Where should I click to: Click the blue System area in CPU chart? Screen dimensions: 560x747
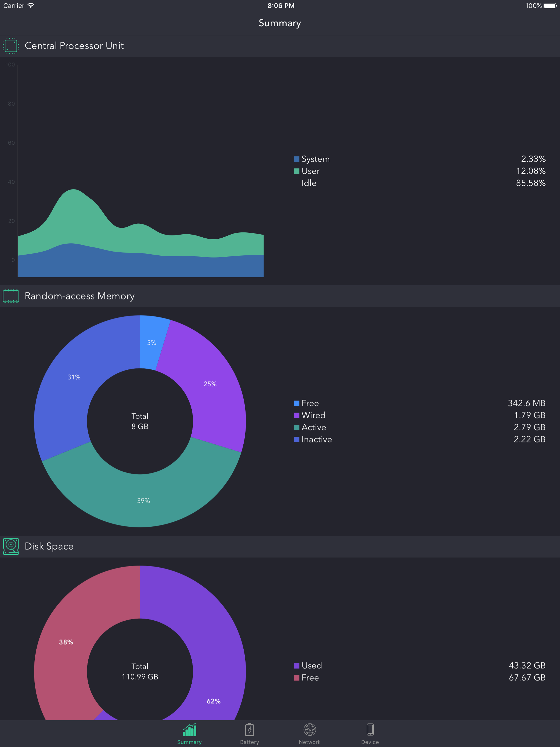point(140,265)
